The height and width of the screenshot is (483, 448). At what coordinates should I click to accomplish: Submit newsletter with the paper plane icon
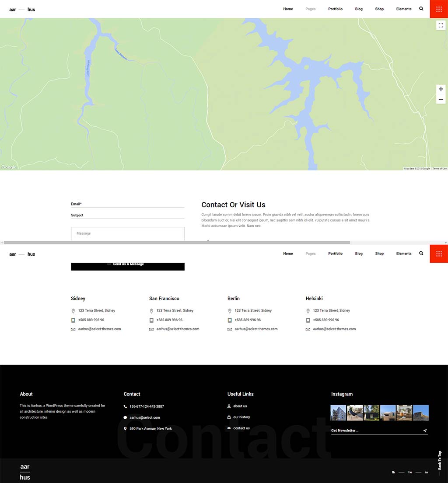[425, 431]
